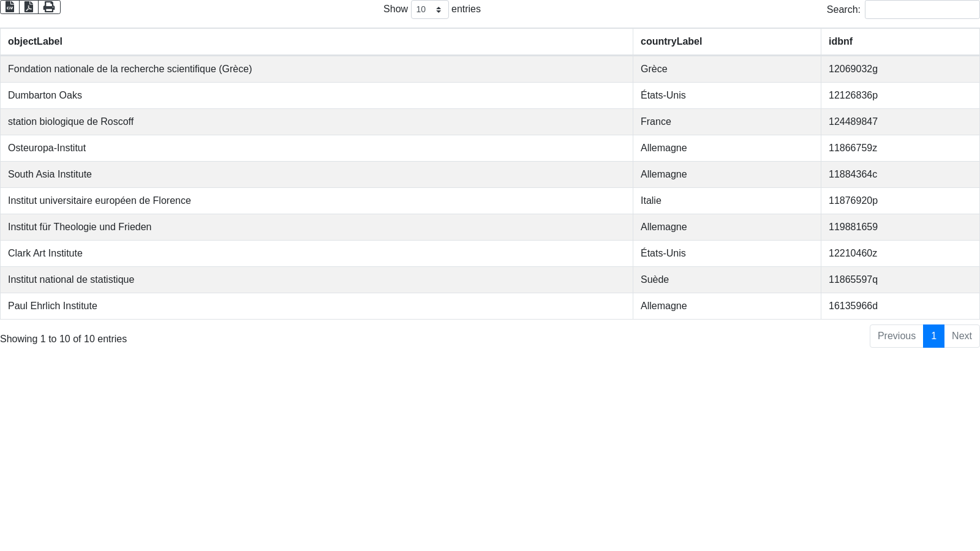The height and width of the screenshot is (551, 980).
Task: Click idbnf value 11884364c
Action: pos(900,174)
